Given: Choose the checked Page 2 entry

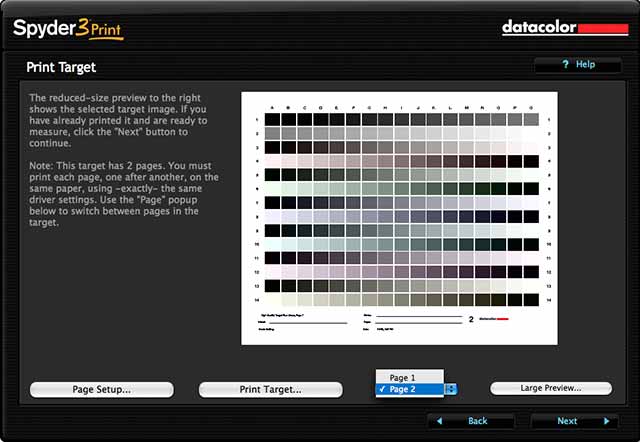Looking at the screenshot, I should [409, 389].
